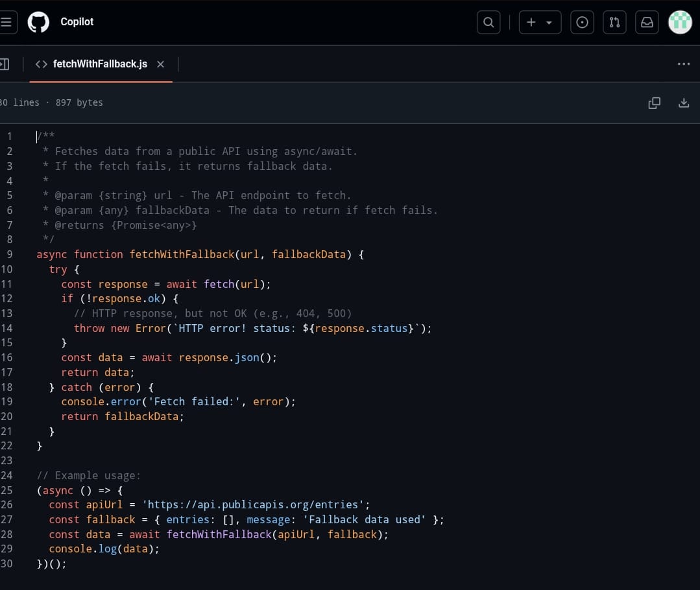Click the '// Example usage:' comment

[88, 475]
